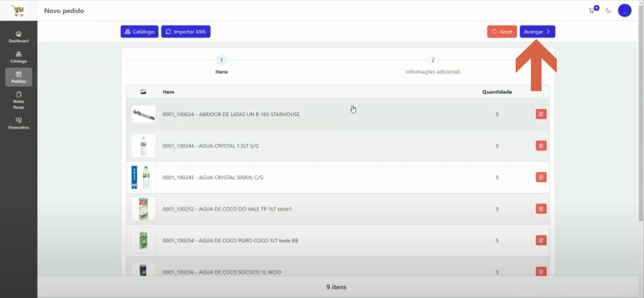Click quantity 5 of AGUA CRYSTAL 1.5LT
644x298 pixels.
click(497, 146)
